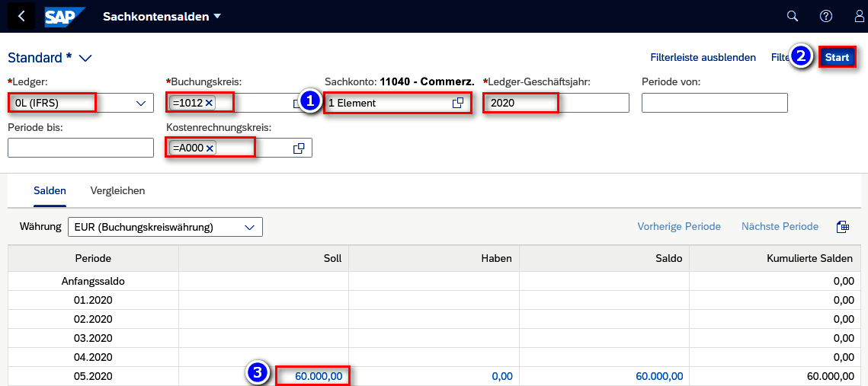The height and width of the screenshot is (386, 868).
Task: Click the Periode von input field
Action: click(x=714, y=103)
